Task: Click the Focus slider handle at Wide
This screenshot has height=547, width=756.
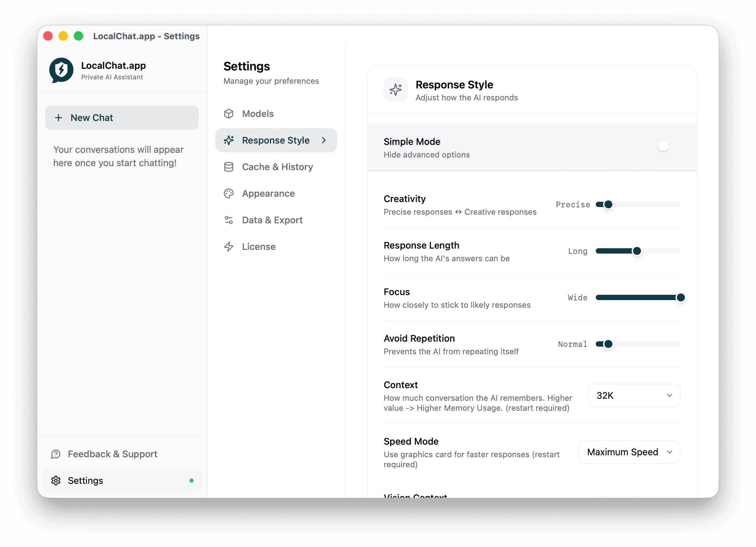Action: click(x=680, y=297)
